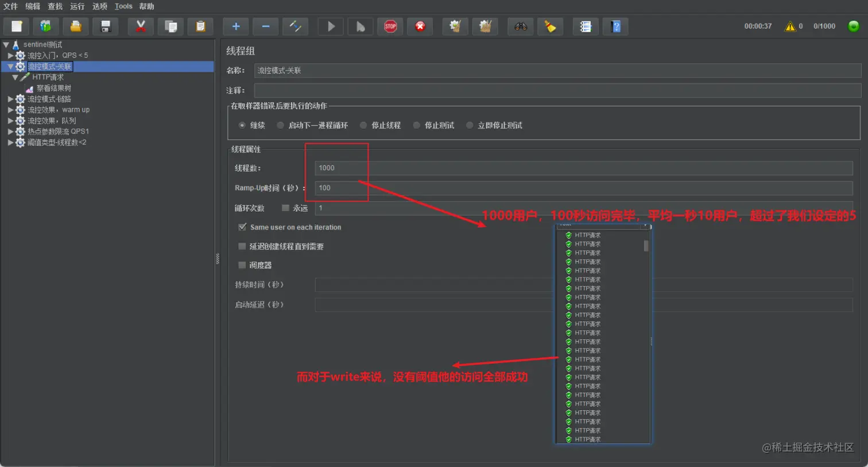868x467 pixels.
Task: Open the Templates icon in the toolbar
Action: [46, 26]
